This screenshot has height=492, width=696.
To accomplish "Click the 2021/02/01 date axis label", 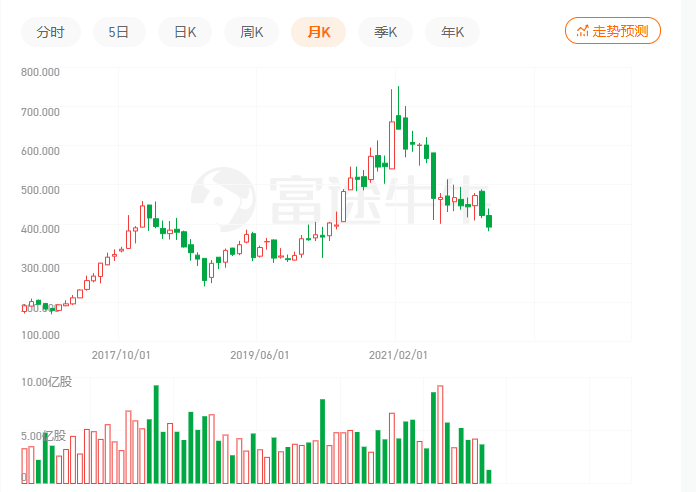I will click(398, 354).
